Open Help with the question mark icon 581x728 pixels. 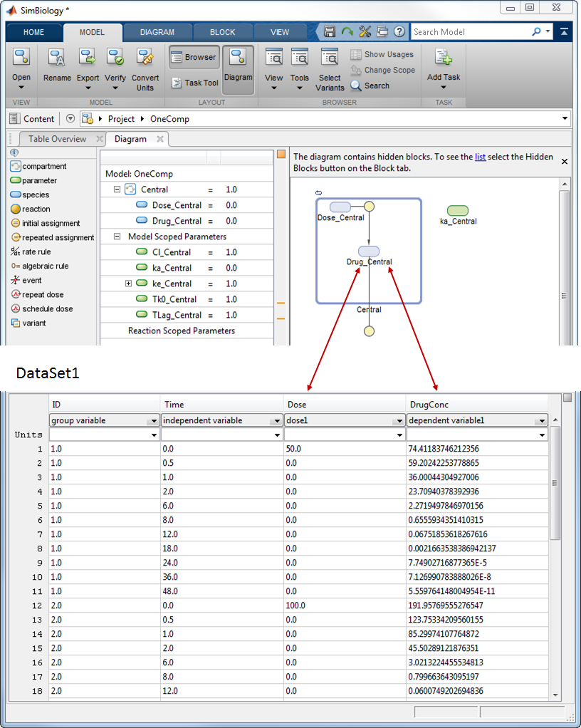(399, 31)
